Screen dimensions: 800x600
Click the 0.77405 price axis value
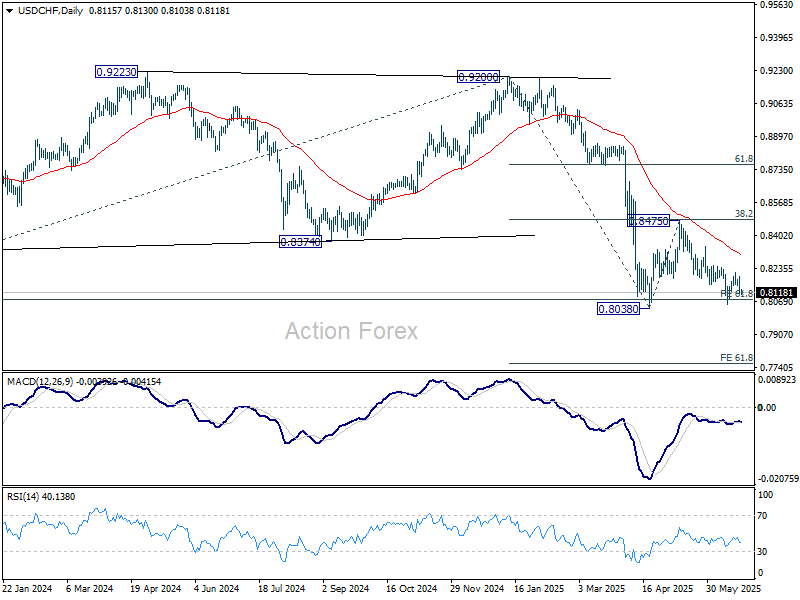pos(777,367)
